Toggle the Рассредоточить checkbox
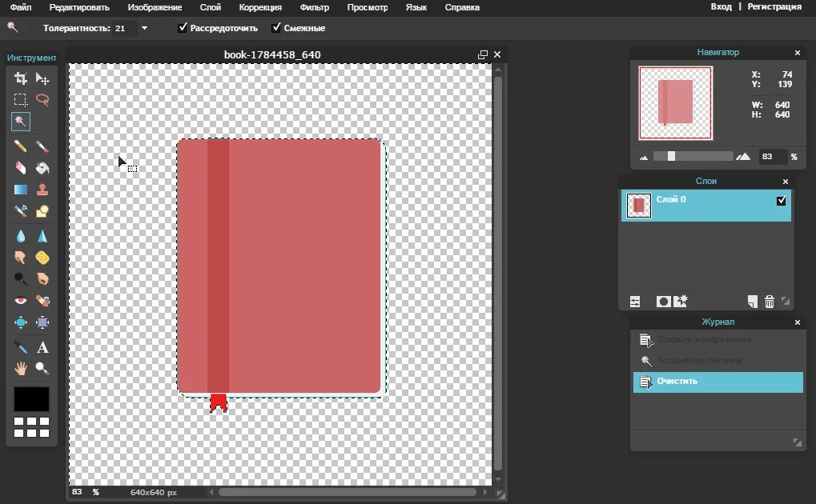Image resolution: width=816 pixels, height=504 pixels. click(182, 27)
